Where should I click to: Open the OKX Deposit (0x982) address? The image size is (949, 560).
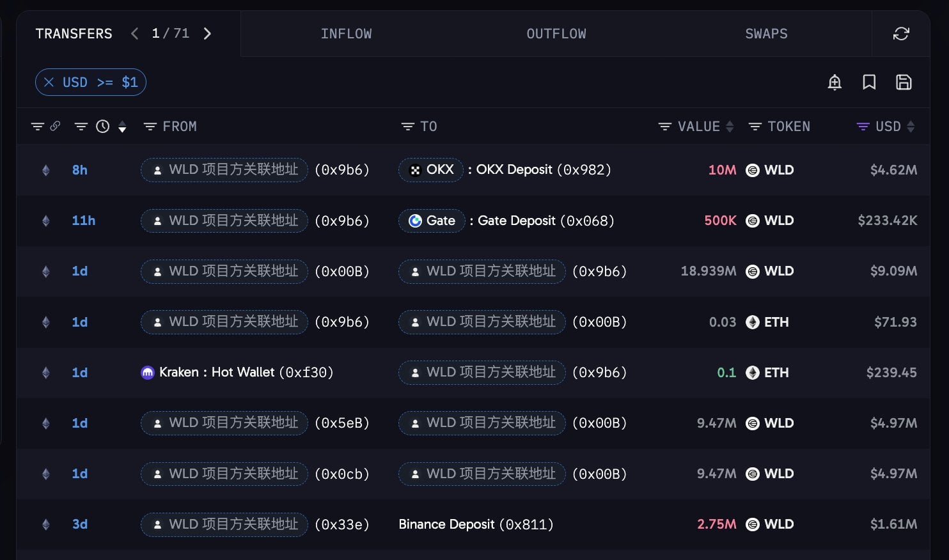coord(544,170)
